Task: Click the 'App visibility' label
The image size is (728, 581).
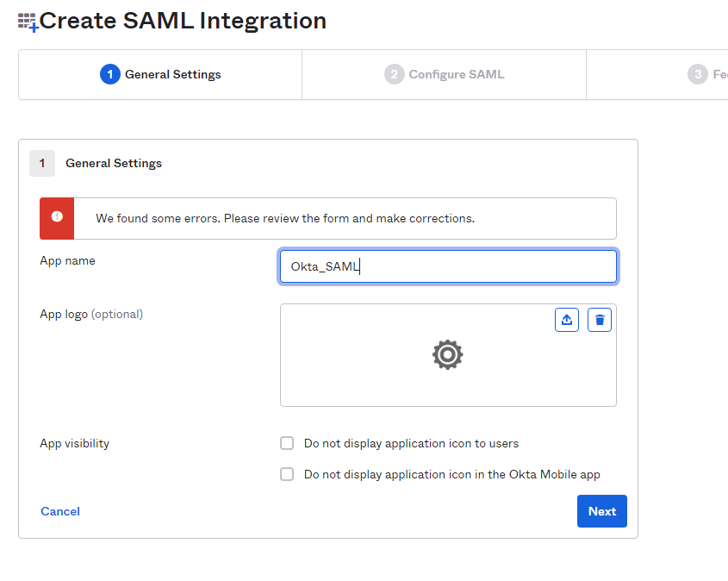Action: (75, 444)
